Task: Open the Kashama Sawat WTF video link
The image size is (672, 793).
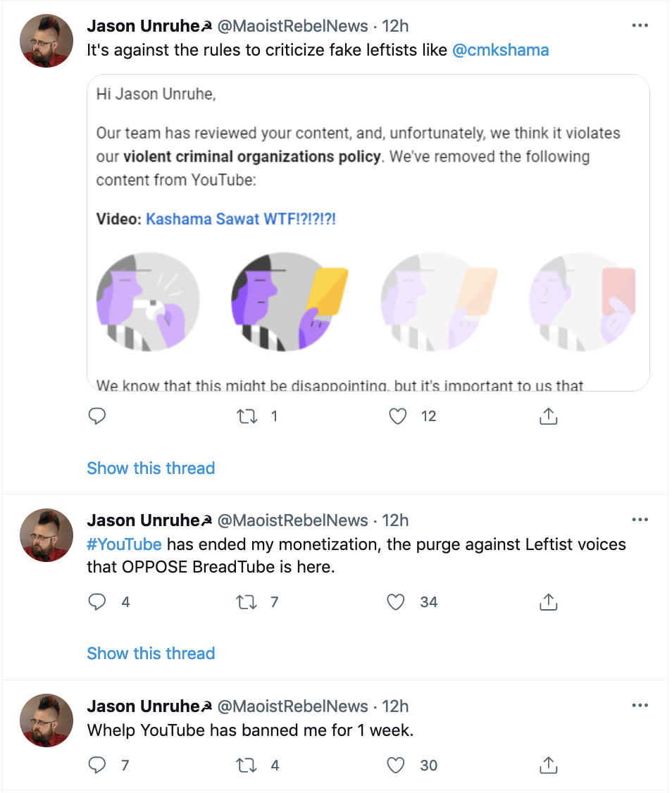Action: click(x=241, y=219)
